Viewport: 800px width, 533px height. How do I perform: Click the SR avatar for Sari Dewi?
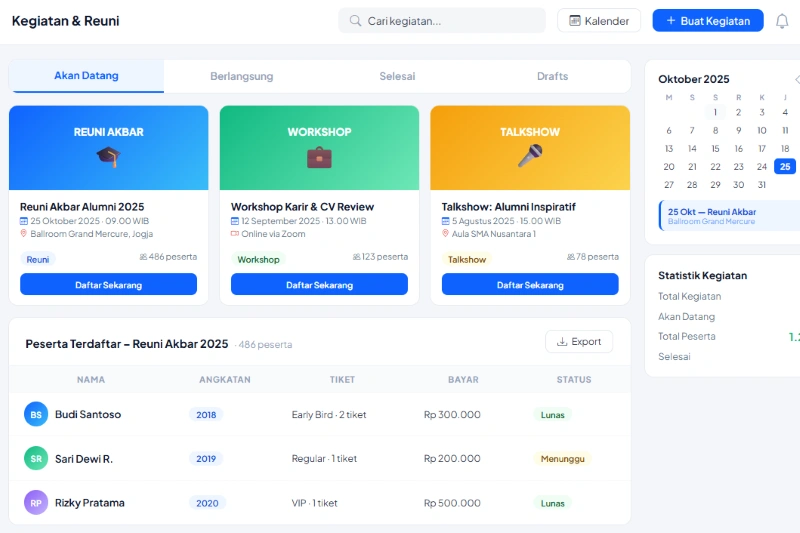point(36,458)
